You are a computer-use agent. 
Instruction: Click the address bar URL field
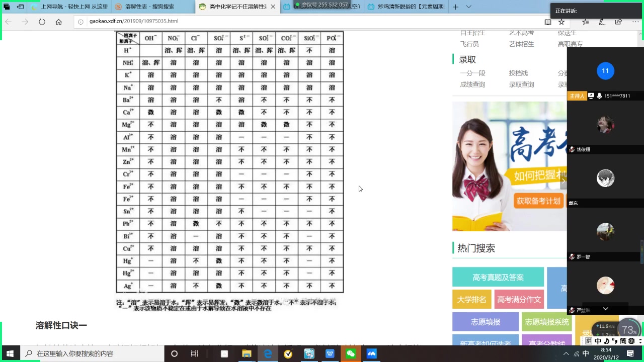click(x=307, y=22)
